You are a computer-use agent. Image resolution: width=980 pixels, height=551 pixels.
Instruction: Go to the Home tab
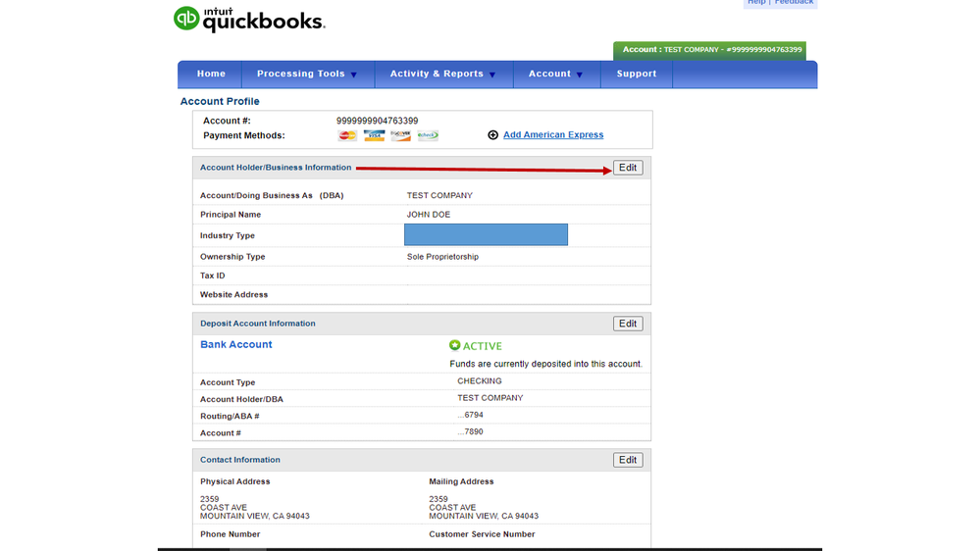point(211,74)
